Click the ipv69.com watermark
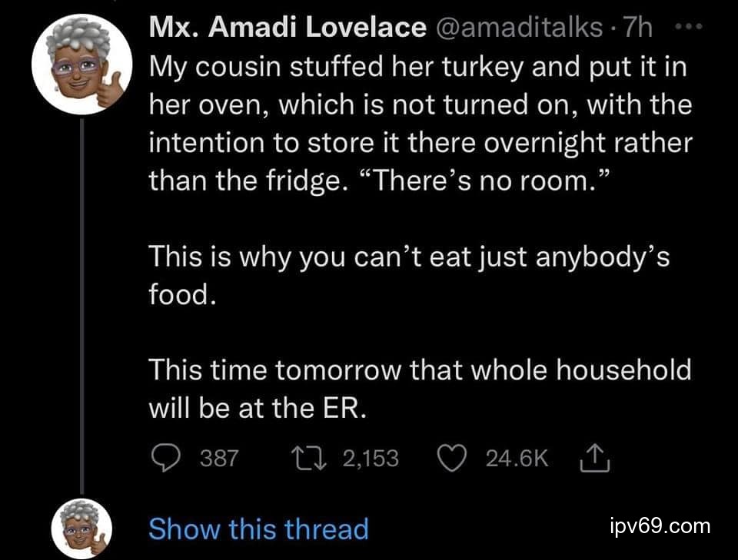Image resolution: width=738 pixels, height=560 pixels. tap(659, 526)
